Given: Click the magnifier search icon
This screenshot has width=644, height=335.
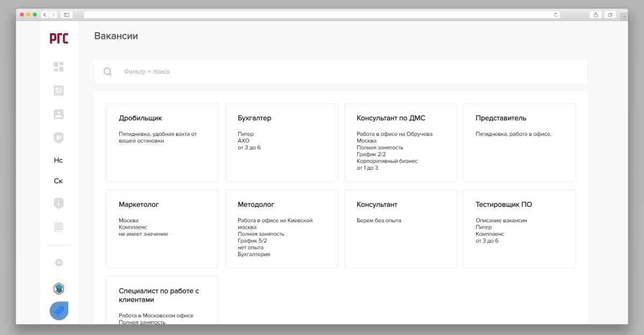Looking at the screenshot, I should click(108, 71).
